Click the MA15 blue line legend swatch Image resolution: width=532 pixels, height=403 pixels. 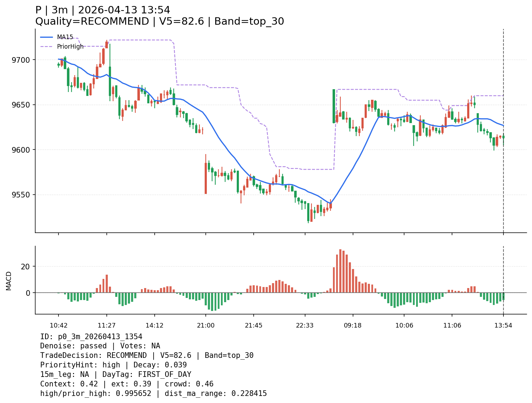pos(46,37)
